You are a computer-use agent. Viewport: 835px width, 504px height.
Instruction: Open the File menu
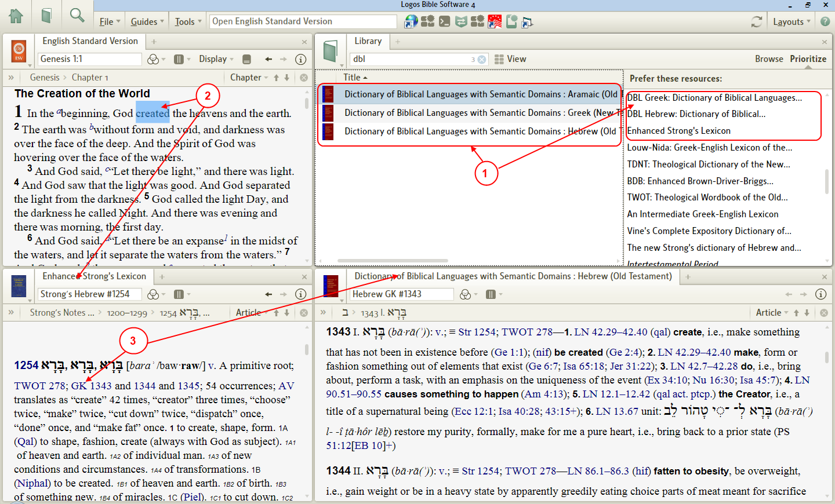pyautogui.click(x=110, y=22)
